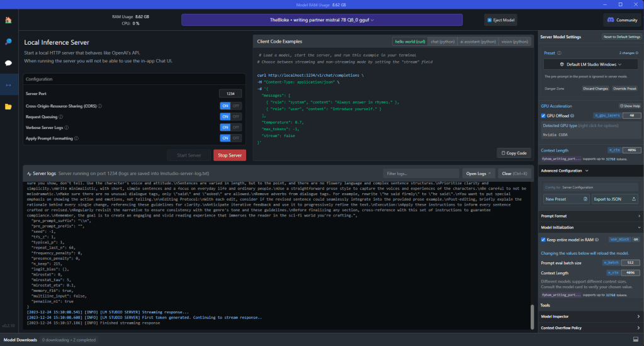Image resolution: width=644 pixels, height=346 pixels.
Task: Uncheck the GPU Offload checkbox
Action: pyautogui.click(x=544, y=116)
